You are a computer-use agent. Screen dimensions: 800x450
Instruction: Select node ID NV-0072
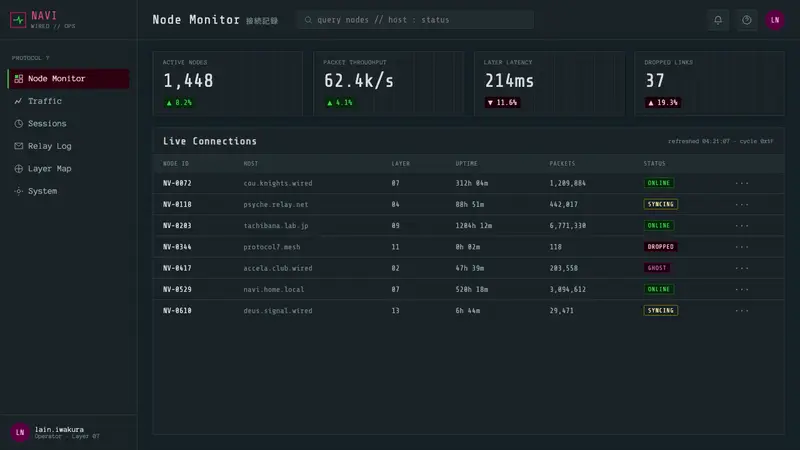pyautogui.click(x=177, y=183)
